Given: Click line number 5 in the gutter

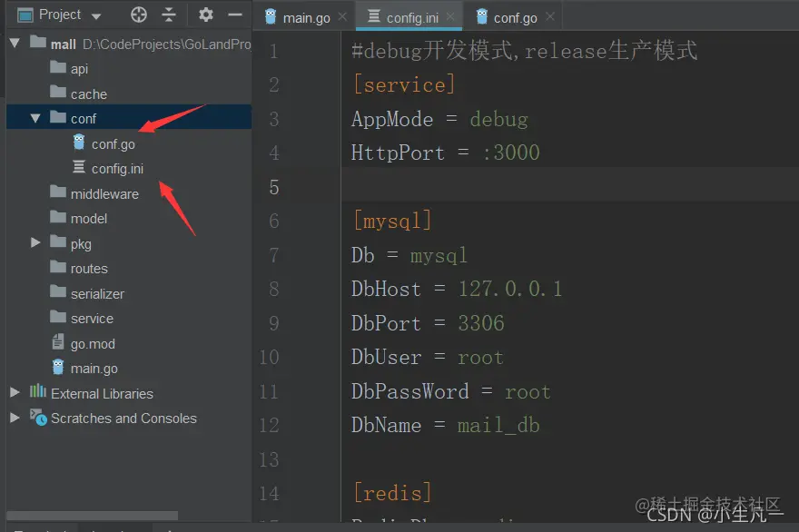Looking at the screenshot, I should [274, 187].
